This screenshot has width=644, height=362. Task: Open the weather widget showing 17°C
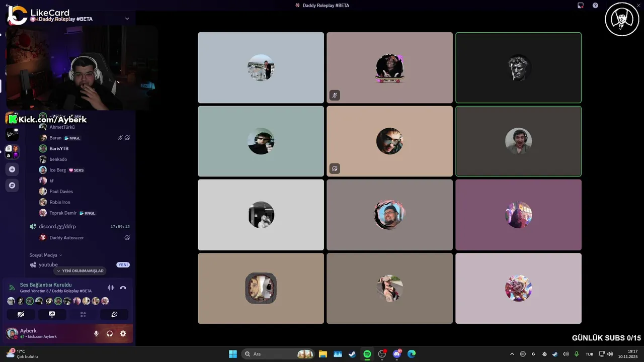tap(22, 354)
